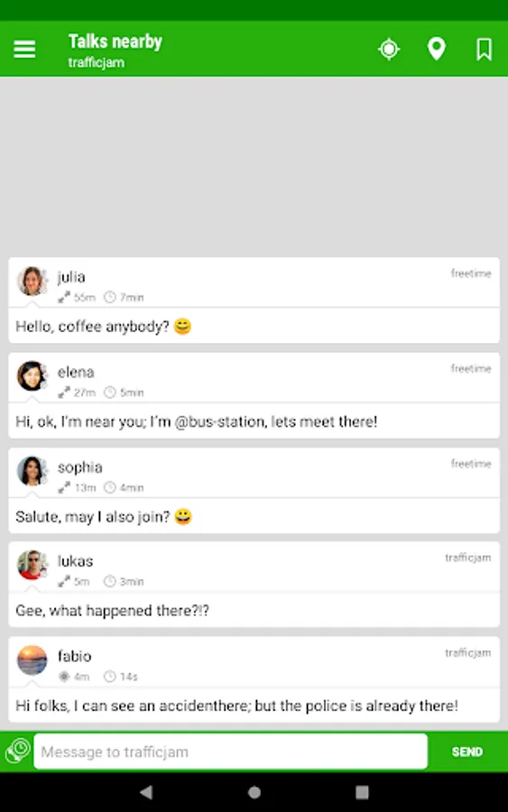Select the freetime tag on julia's message
Screen dimensions: 508x812
pyautogui.click(x=471, y=272)
